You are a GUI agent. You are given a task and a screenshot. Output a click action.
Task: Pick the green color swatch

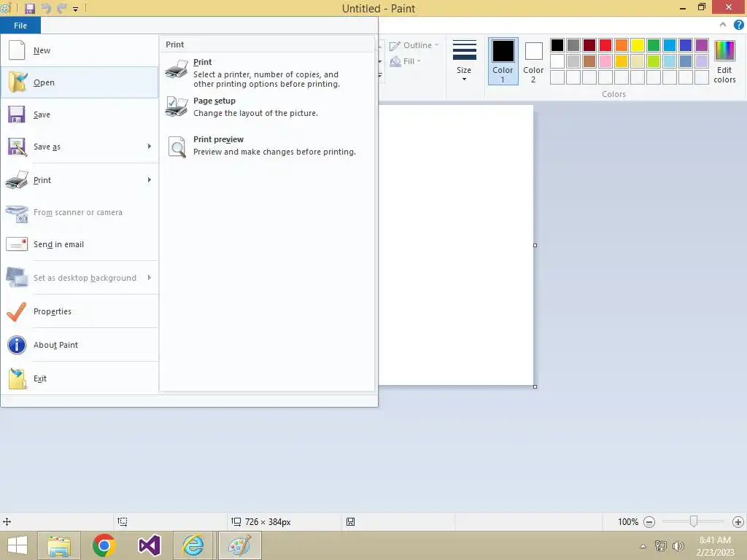[654, 45]
